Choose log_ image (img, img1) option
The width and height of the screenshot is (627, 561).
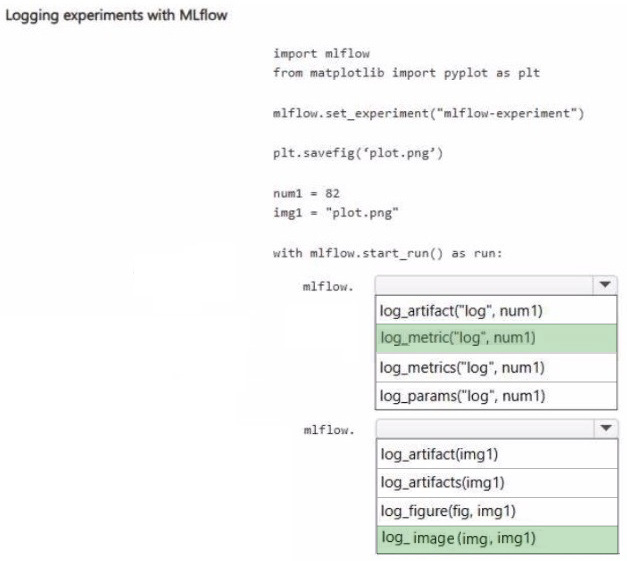tap(497, 539)
